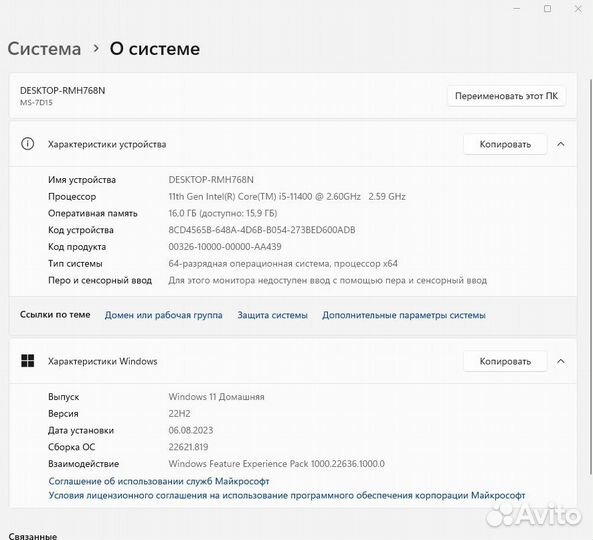
Task: Click the vertical scrollbar on the right
Action: (590, 276)
